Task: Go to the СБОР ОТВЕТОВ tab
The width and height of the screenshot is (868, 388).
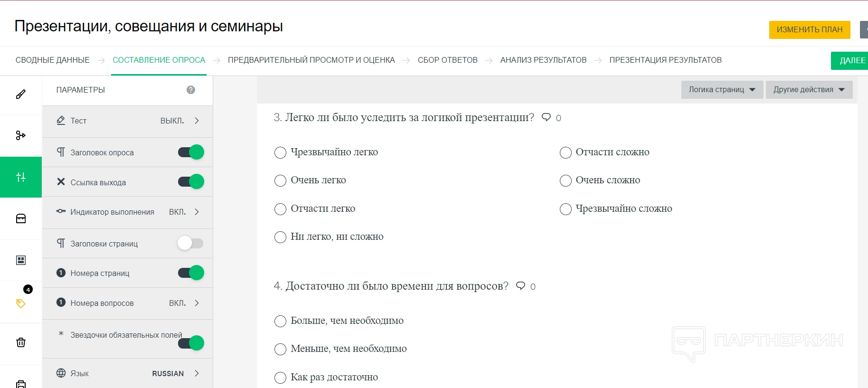Action: tap(447, 60)
